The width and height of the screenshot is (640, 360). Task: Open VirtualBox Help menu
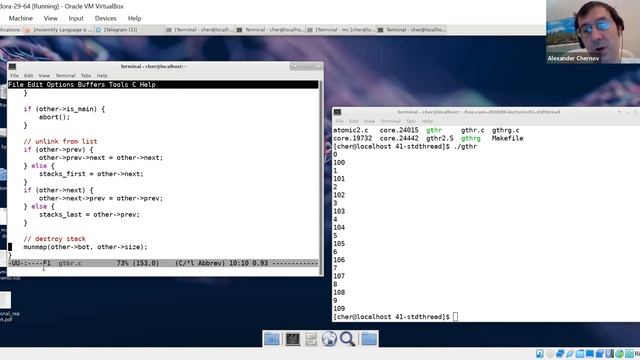[x=134, y=18]
